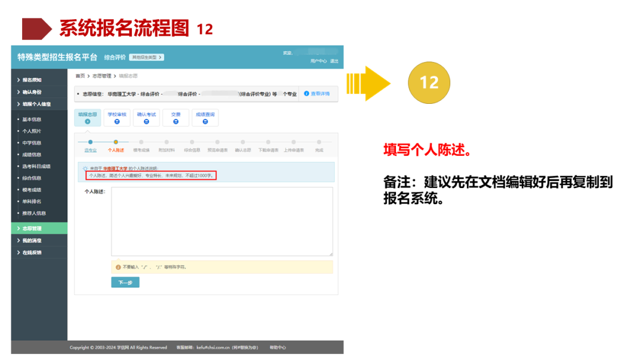Go to 用户中心 in the header
Image resolution: width=644 pixels, height=363 pixels.
point(318,61)
